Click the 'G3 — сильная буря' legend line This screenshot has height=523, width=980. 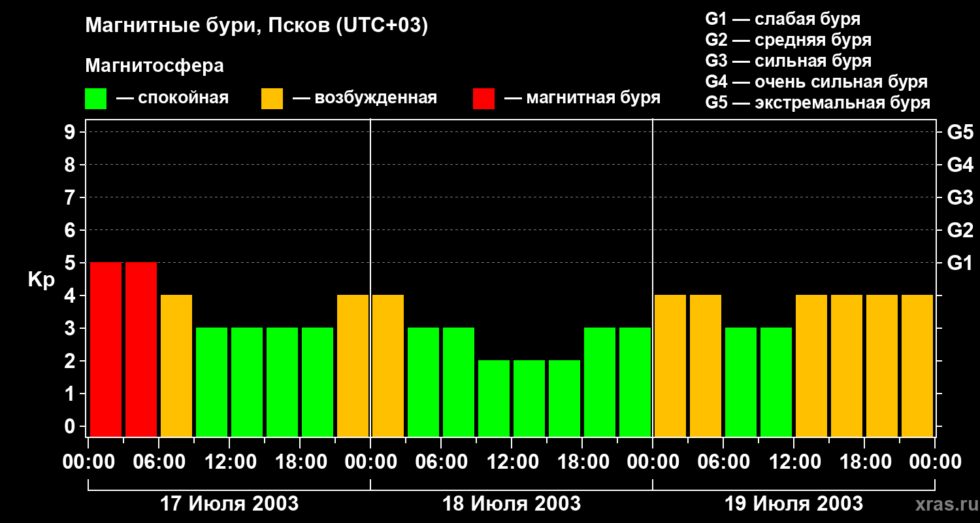click(788, 61)
